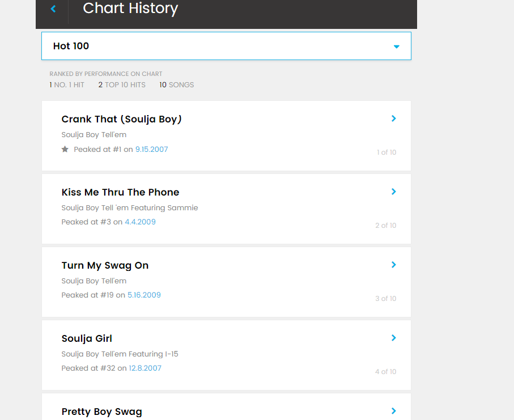Follow the 12.8.2007 chart date link
514x420 pixels.
pos(145,368)
